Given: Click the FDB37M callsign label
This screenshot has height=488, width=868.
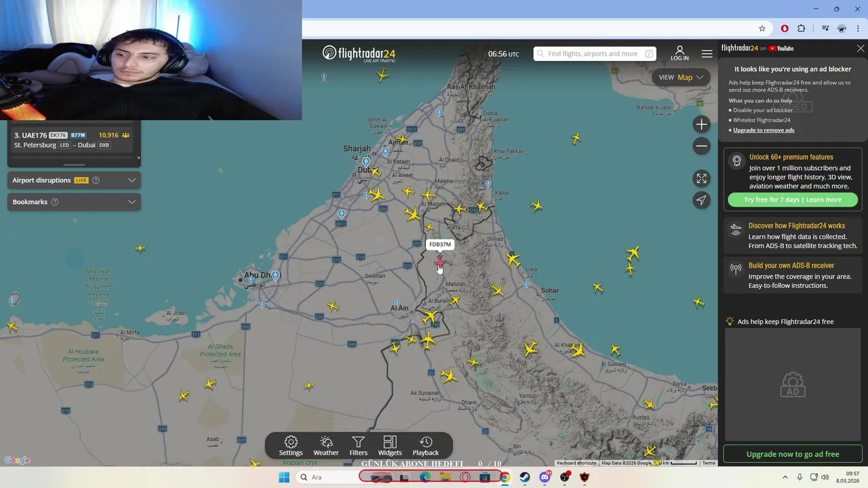Looking at the screenshot, I should pyautogui.click(x=440, y=244).
